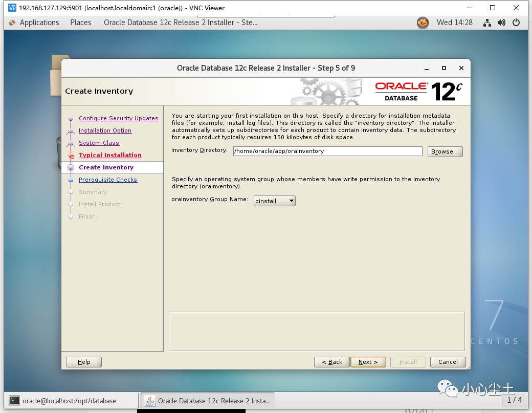Click the Inventory Directory text field
Image resolution: width=532 pixels, height=413 pixels.
point(327,151)
